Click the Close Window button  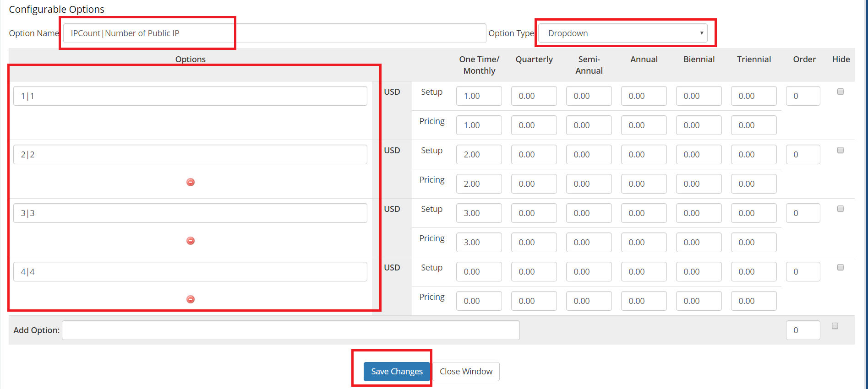point(466,372)
